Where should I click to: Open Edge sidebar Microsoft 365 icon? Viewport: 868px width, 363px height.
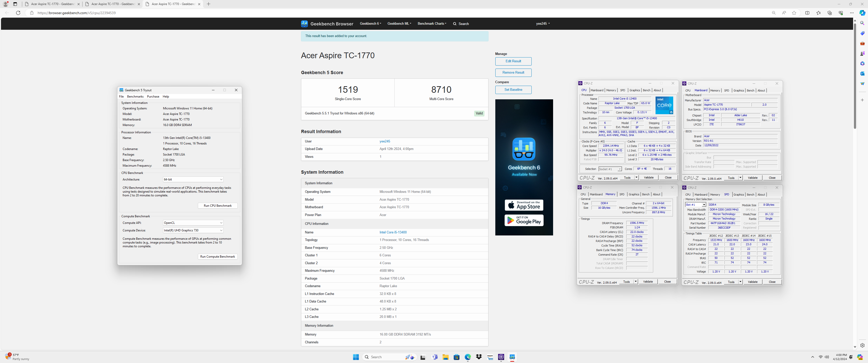coord(862,63)
